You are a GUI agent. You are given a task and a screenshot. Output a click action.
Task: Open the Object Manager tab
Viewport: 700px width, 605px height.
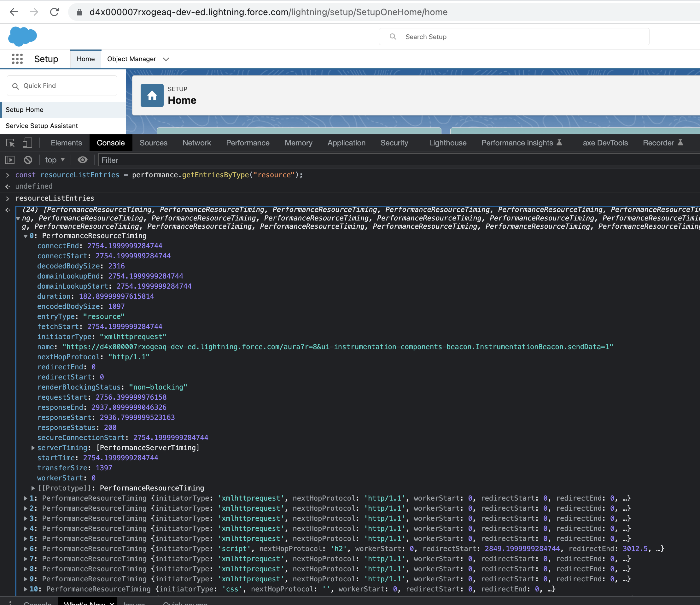(x=132, y=59)
